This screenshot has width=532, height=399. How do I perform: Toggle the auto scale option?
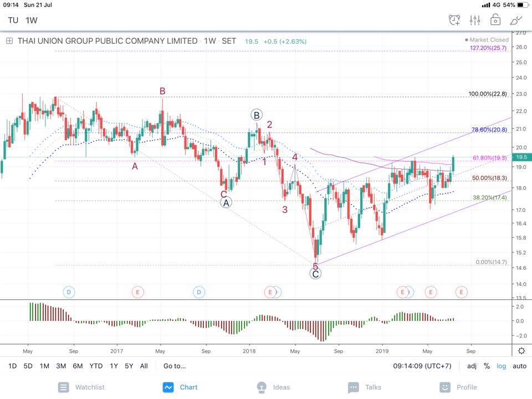519,366
